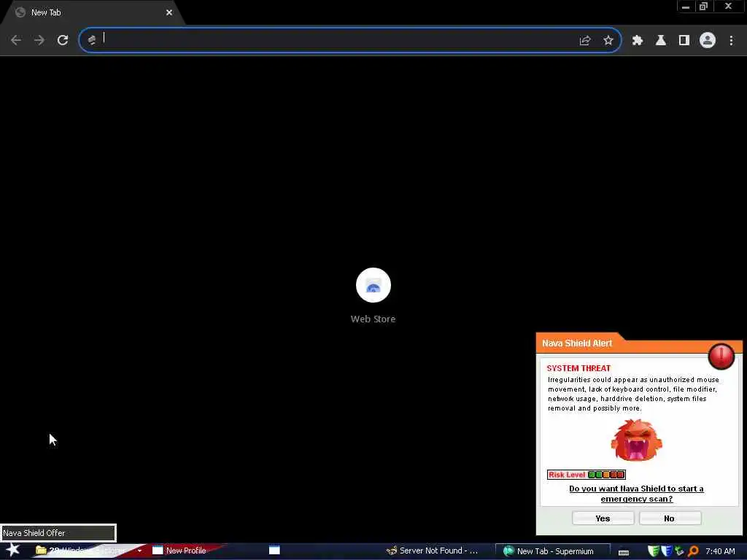Click the blue shield tray icon
Screen dimensions: 747x560
(x=666, y=551)
